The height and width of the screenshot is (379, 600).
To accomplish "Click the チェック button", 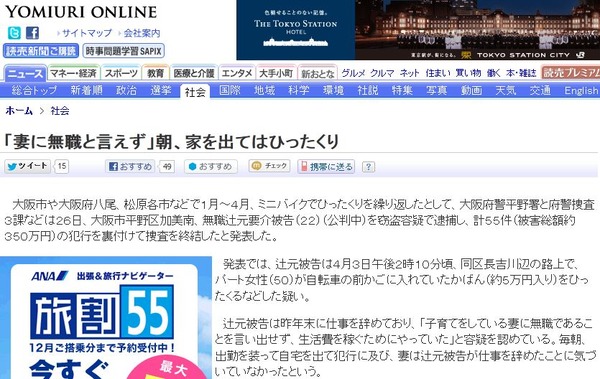I will 269,166.
